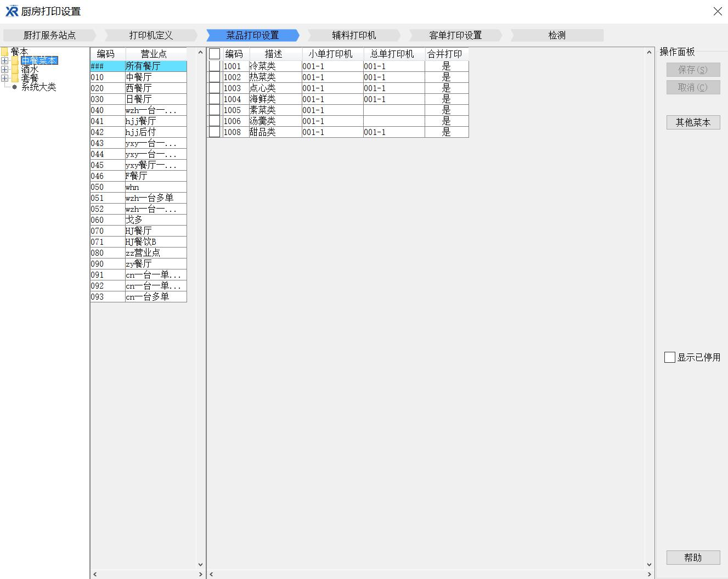
Task: Tick the select-all checkbox in table header
Action: tap(215, 54)
